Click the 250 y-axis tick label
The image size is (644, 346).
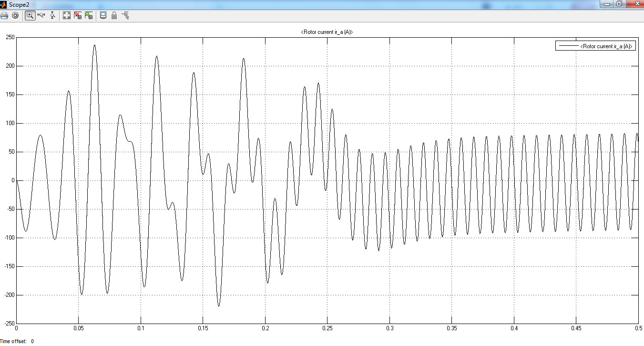click(10, 37)
